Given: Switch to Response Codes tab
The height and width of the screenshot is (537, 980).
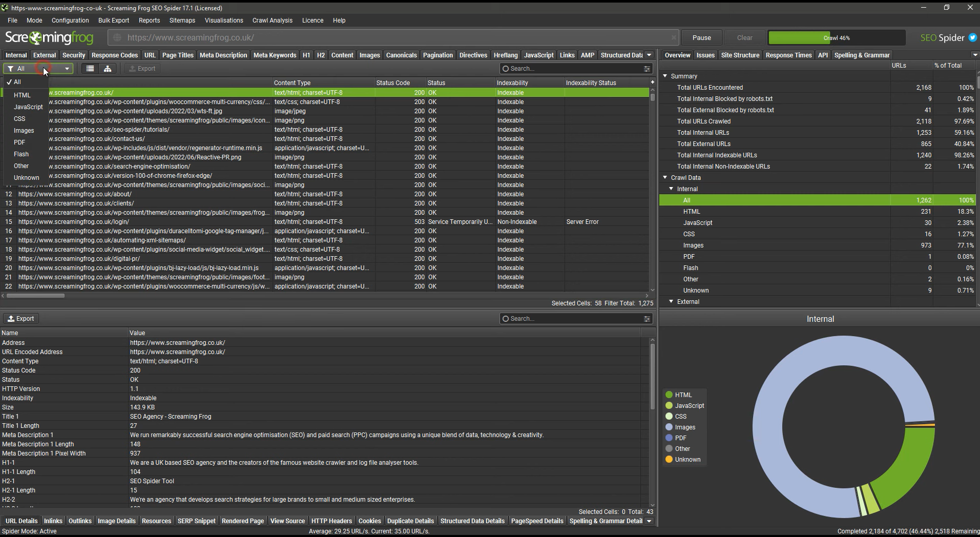Looking at the screenshot, I should [115, 55].
